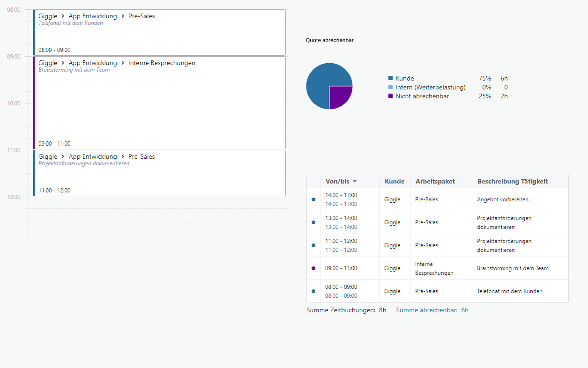Click the status dot in the 13:00 - 14:00 row

click(x=313, y=222)
